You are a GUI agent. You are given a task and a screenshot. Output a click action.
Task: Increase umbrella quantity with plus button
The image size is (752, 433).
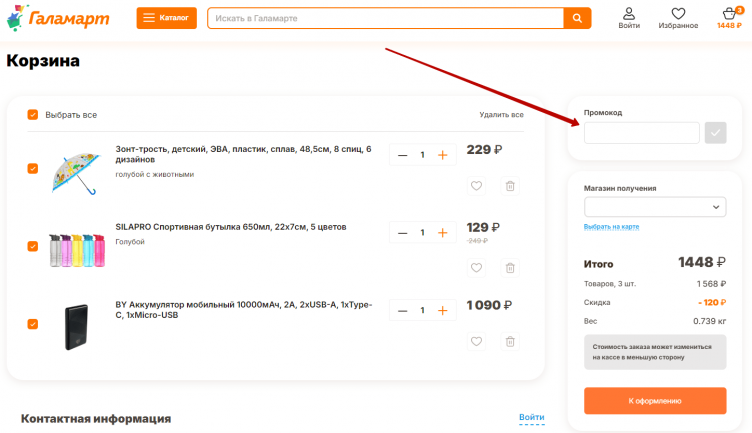[442, 155]
